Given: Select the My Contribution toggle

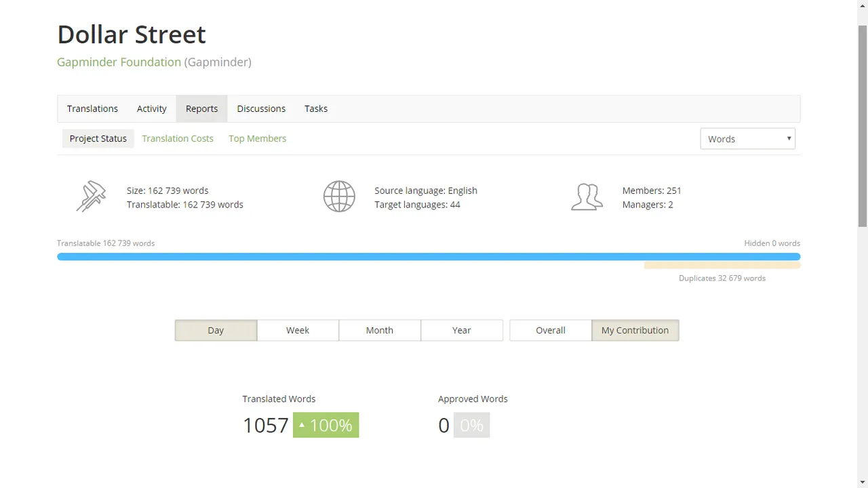Looking at the screenshot, I should (635, 330).
